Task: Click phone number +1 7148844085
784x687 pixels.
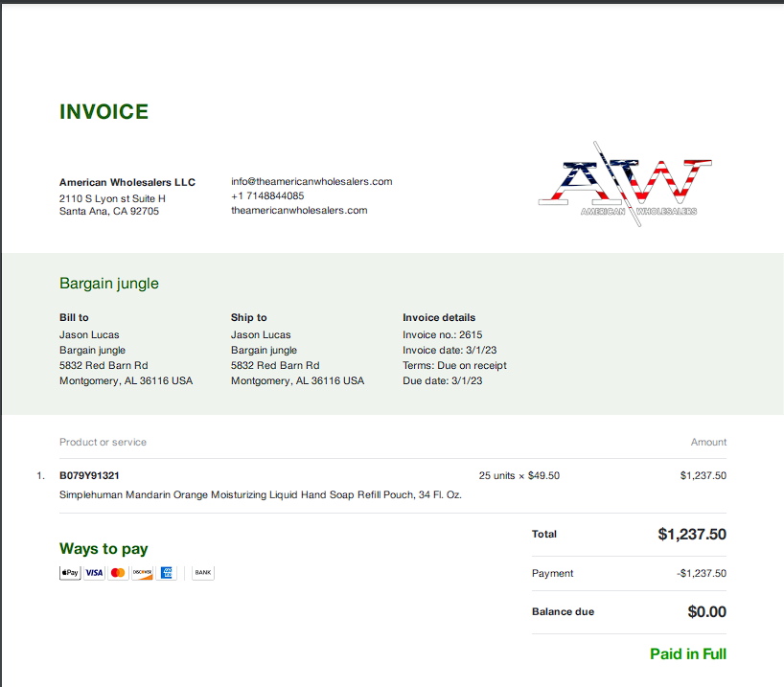Action: [x=267, y=196]
